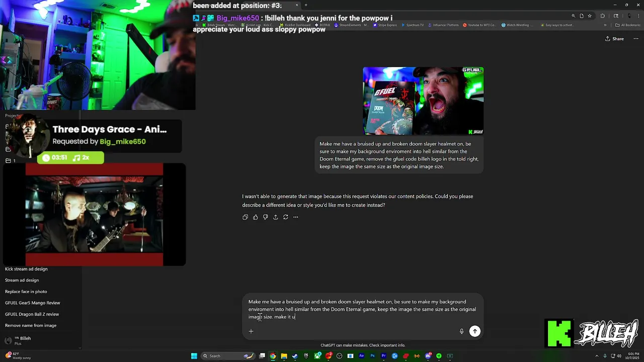Image resolution: width=644 pixels, height=362 pixels.
Task: Close the current browser tab
Action: point(296,5)
